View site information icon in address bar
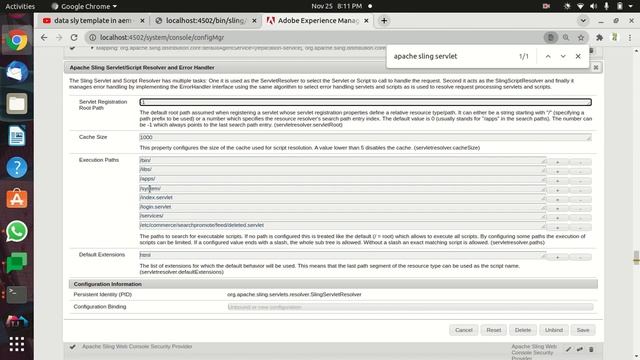 93,37
